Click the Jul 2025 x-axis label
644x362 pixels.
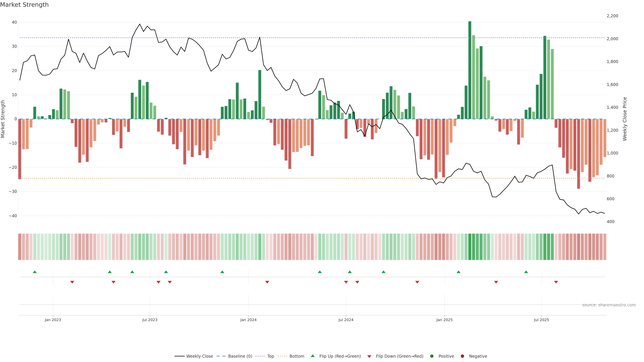tap(541, 320)
